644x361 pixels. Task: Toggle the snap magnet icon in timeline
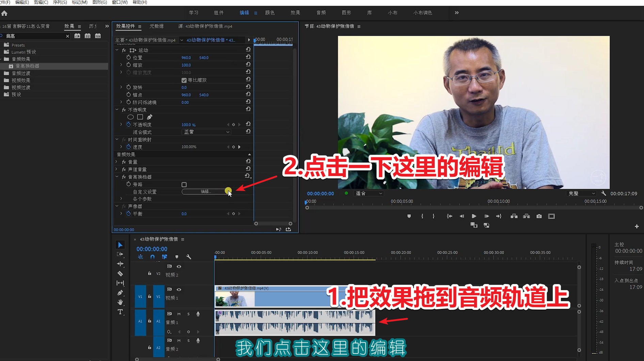click(x=152, y=257)
